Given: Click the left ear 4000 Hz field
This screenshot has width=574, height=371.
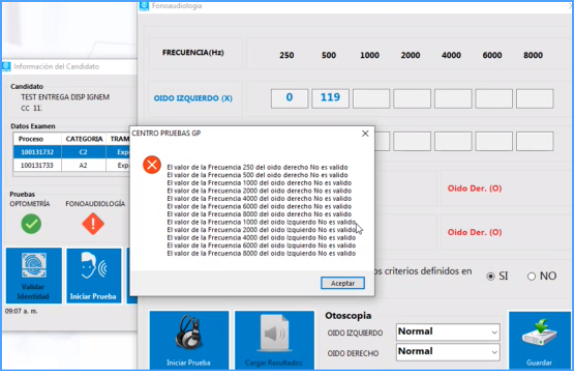Looking at the screenshot, I should 453,98.
